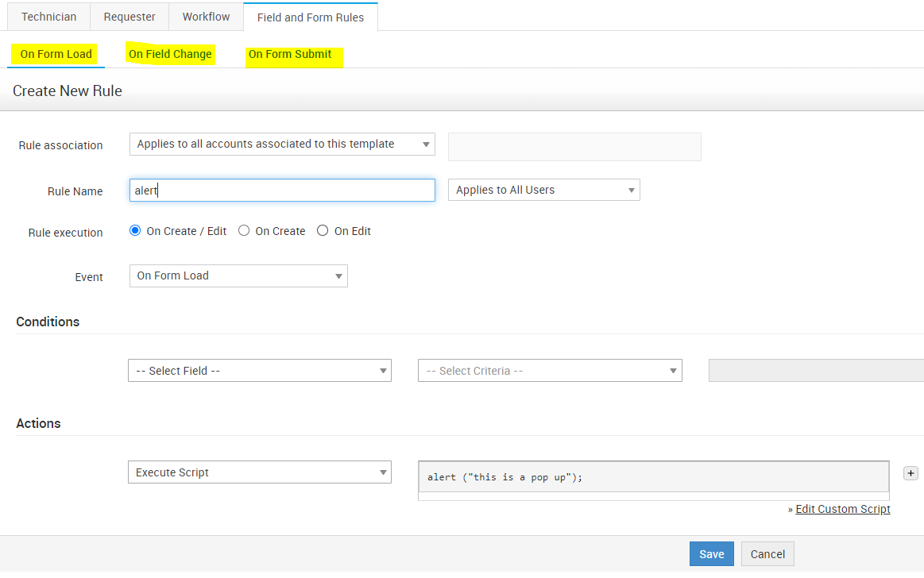Click into the Rule Name text field
The width and height of the screenshot is (924, 578).
pyautogui.click(x=282, y=191)
